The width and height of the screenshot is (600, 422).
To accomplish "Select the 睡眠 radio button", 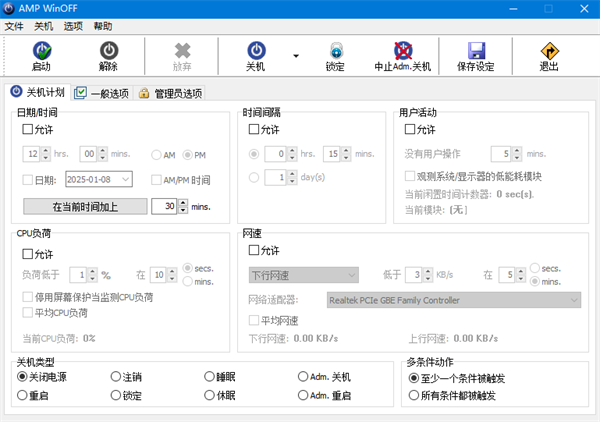I will (209, 377).
